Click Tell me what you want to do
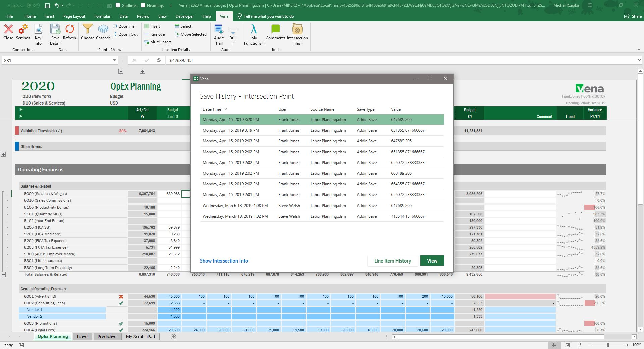644x349 pixels. point(265,16)
